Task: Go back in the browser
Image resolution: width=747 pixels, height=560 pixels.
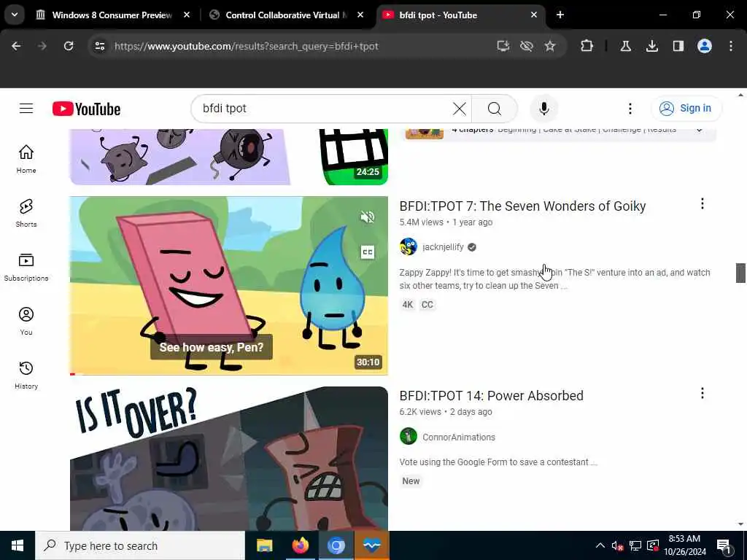Action: click(16, 46)
